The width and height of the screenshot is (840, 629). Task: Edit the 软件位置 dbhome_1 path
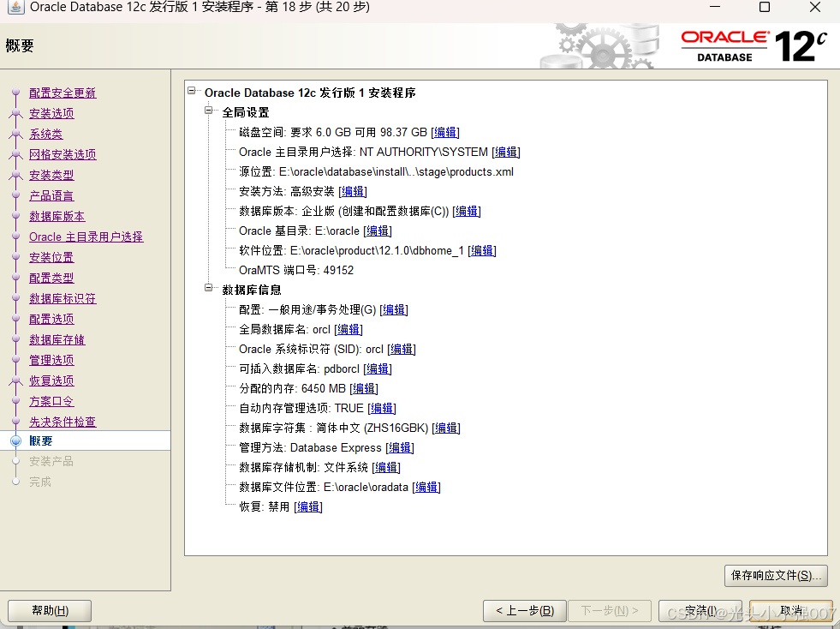point(482,251)
